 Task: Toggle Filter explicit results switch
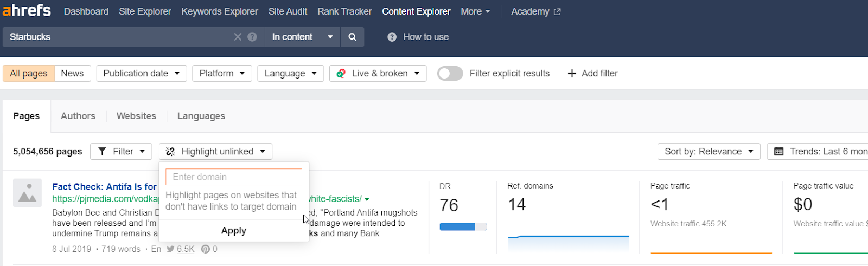click(450, 73)
